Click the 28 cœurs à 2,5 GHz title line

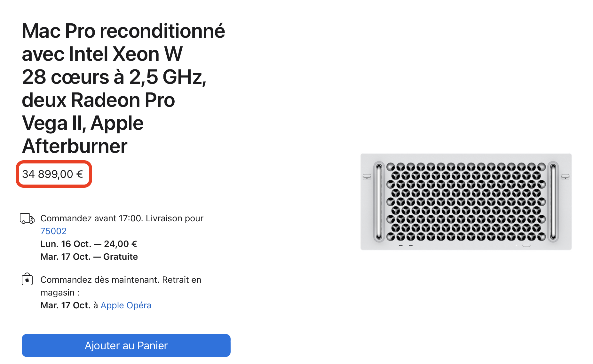[x=114, y=77]
